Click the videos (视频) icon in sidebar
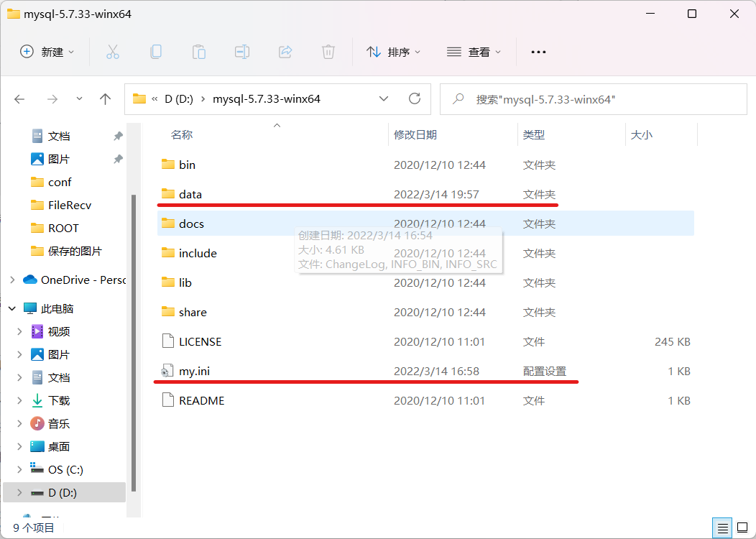 (37, 331)
